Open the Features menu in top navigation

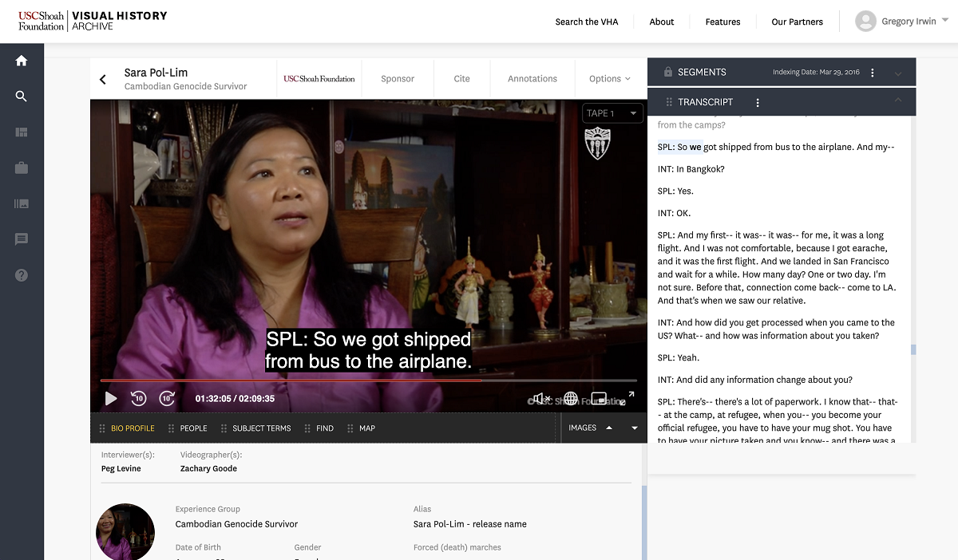722,22
